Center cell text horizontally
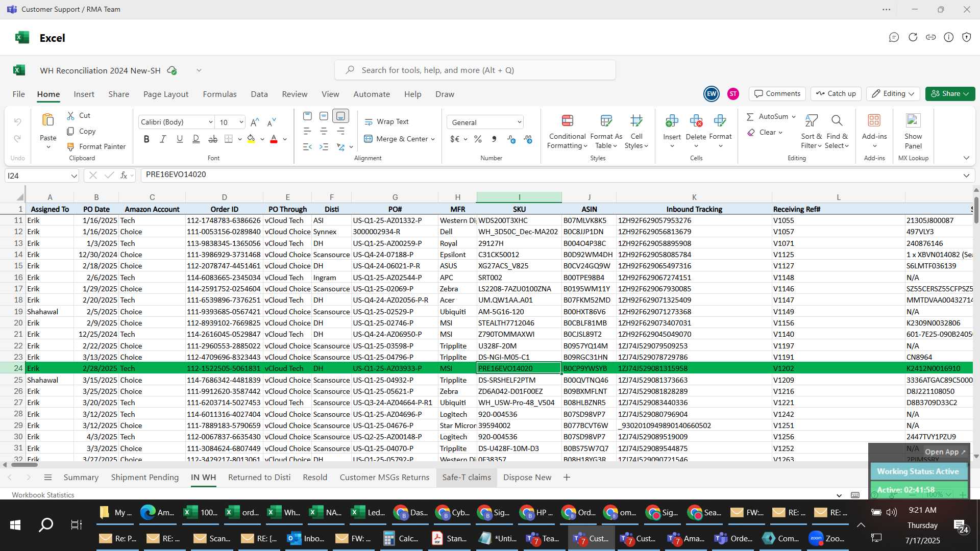This screenshot has height=551, width=980. [324, 131]
